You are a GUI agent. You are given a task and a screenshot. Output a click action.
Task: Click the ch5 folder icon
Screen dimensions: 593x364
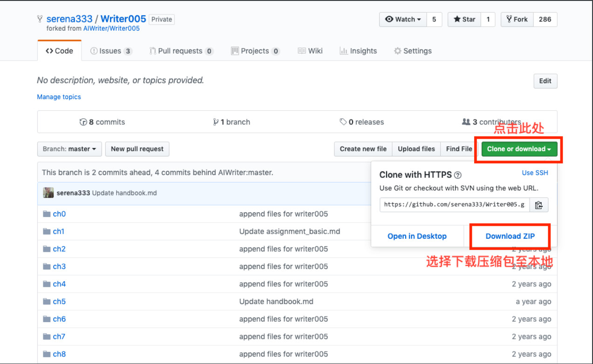point(47,301)
